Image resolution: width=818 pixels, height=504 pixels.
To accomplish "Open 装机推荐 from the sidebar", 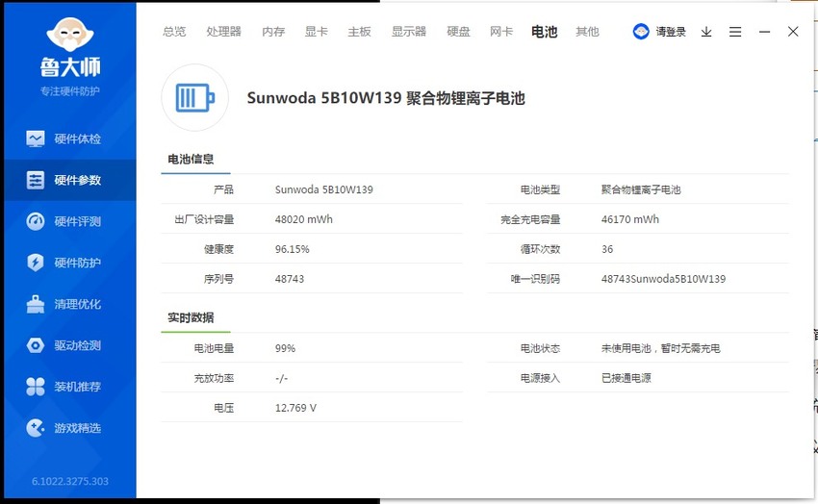I will click(78, 387).
